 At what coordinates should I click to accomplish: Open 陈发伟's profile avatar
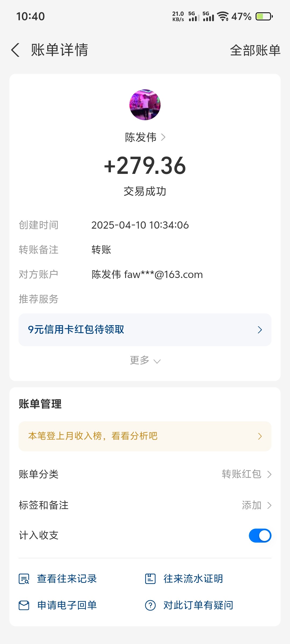pos(145,105)
